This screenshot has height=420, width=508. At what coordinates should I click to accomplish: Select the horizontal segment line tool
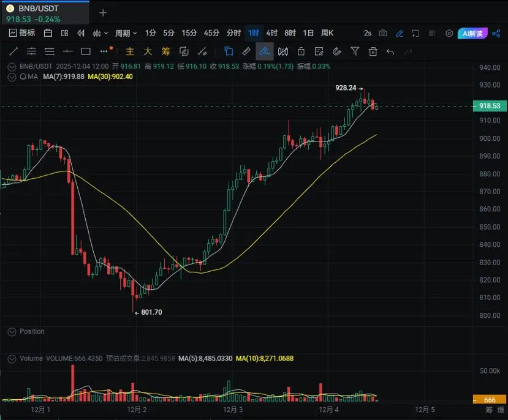[67, 51]
